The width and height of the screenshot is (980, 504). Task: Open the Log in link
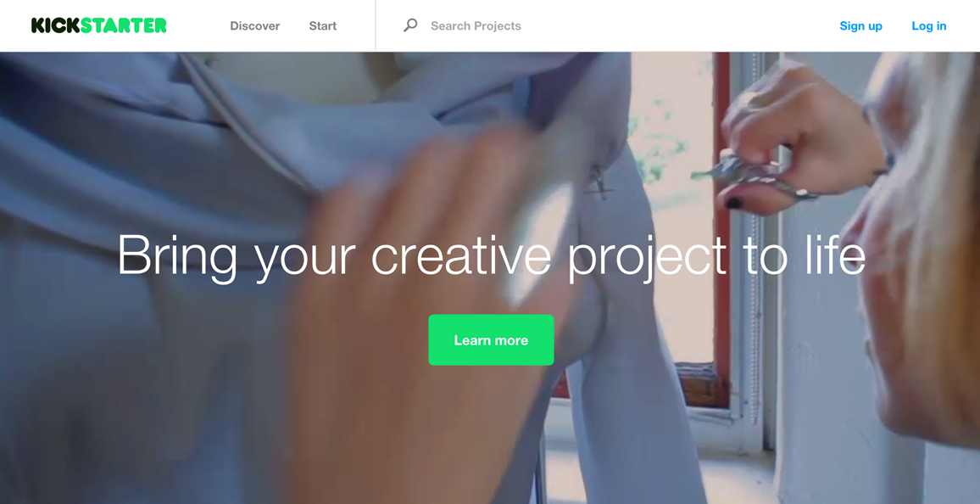coord(929,25)
